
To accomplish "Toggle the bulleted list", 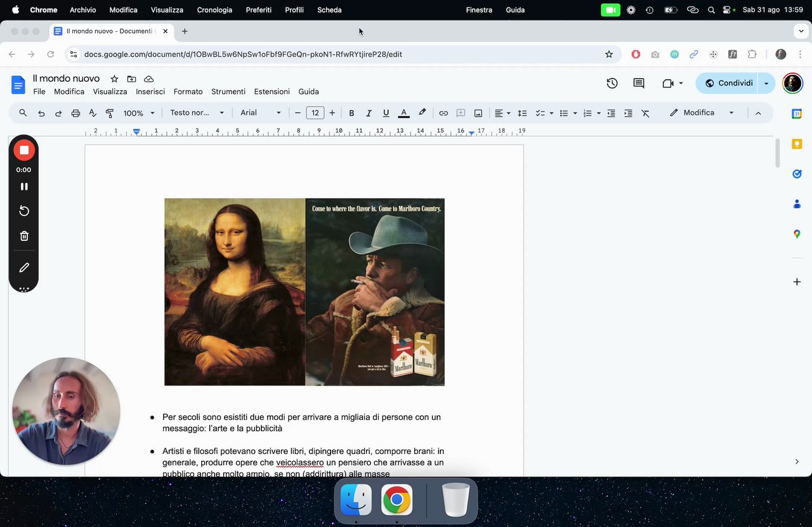I will (x=563, y=113).
